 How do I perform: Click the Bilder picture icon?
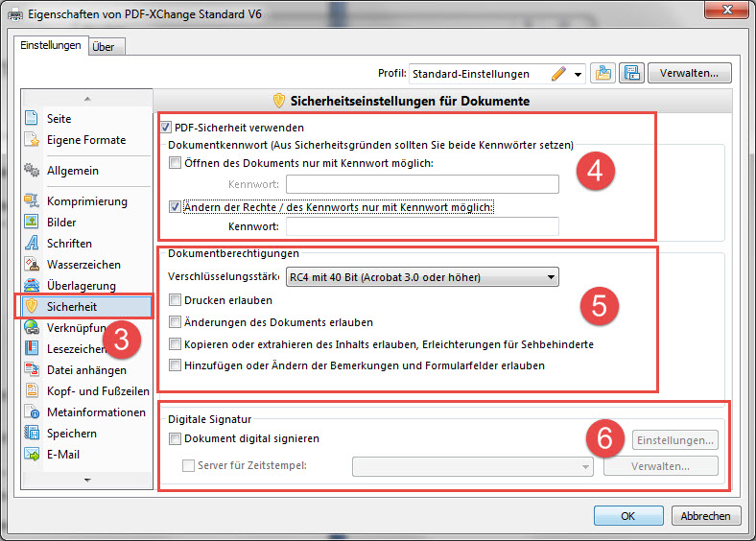click(32, 222)
